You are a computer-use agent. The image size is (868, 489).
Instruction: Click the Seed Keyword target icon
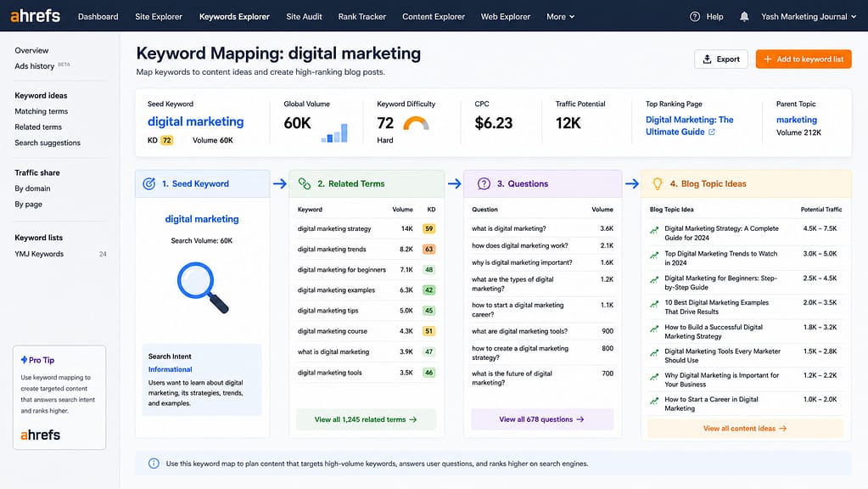tap(149, 184)
